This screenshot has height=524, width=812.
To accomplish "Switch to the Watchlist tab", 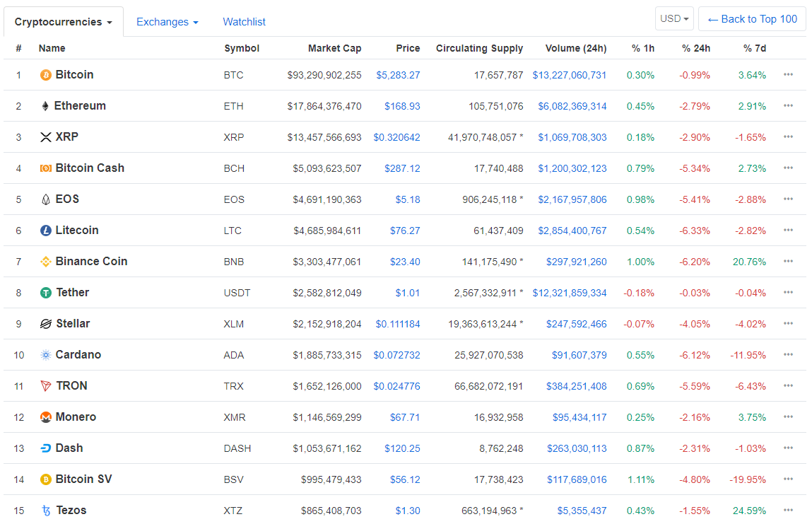I will point(244,22).
